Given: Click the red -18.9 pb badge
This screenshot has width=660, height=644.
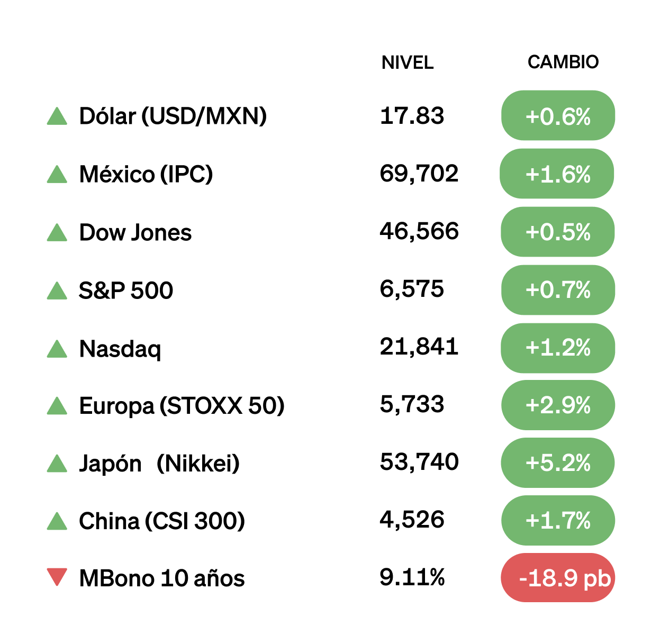Looking at the screenshot, I should coord(558,578).
